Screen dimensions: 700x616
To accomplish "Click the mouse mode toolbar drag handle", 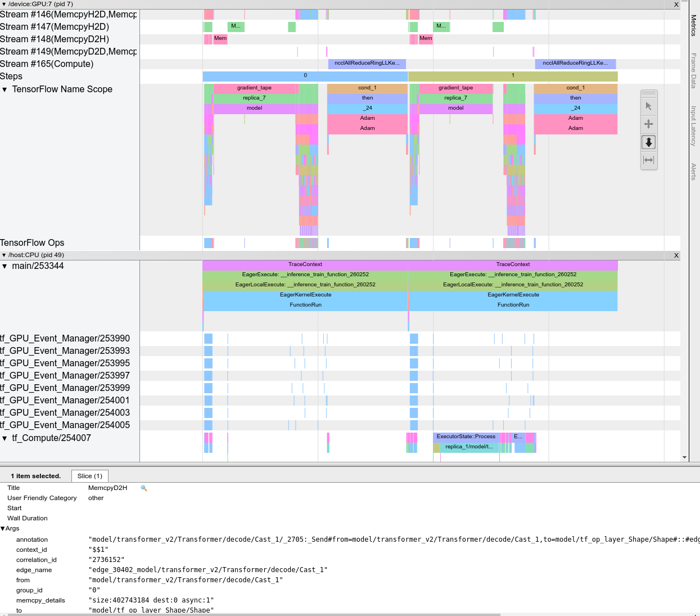I will click(x=649, y=93).
